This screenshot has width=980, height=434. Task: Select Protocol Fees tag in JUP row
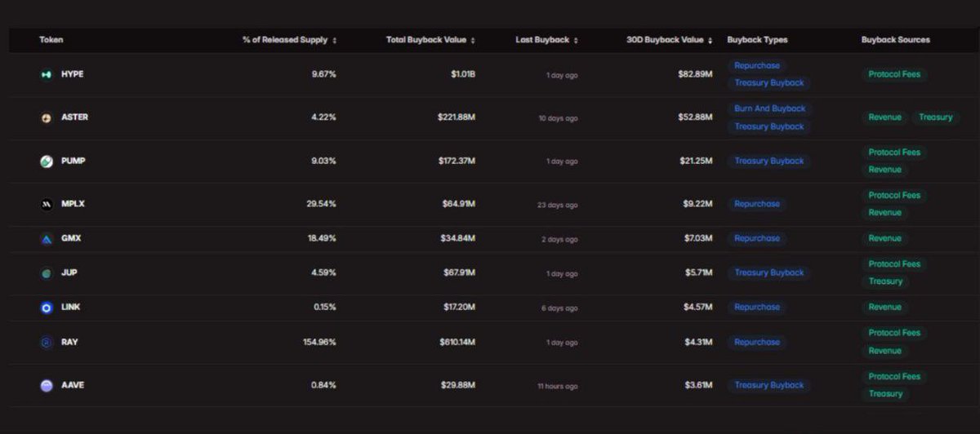coord(894,264)
